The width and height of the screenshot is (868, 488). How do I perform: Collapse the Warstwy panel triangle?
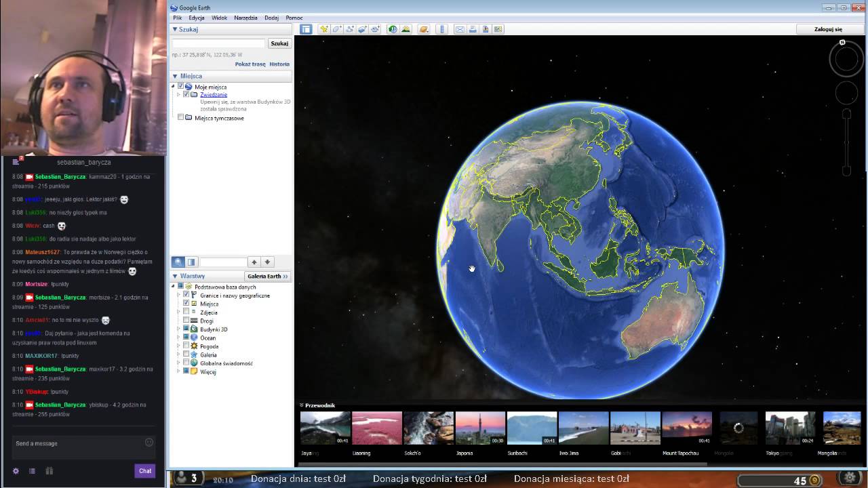coord(175,276)
